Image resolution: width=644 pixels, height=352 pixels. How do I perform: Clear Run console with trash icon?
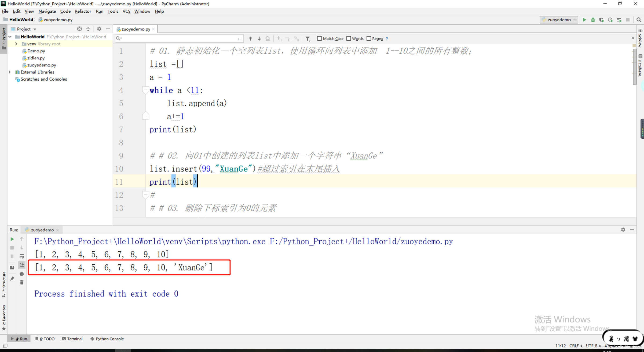22,282
